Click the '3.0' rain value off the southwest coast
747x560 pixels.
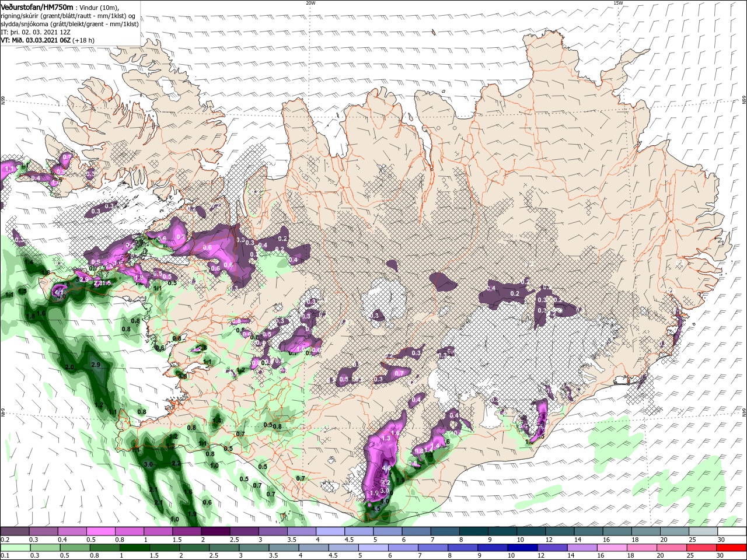pyautogui.click(x=148, y=464)
